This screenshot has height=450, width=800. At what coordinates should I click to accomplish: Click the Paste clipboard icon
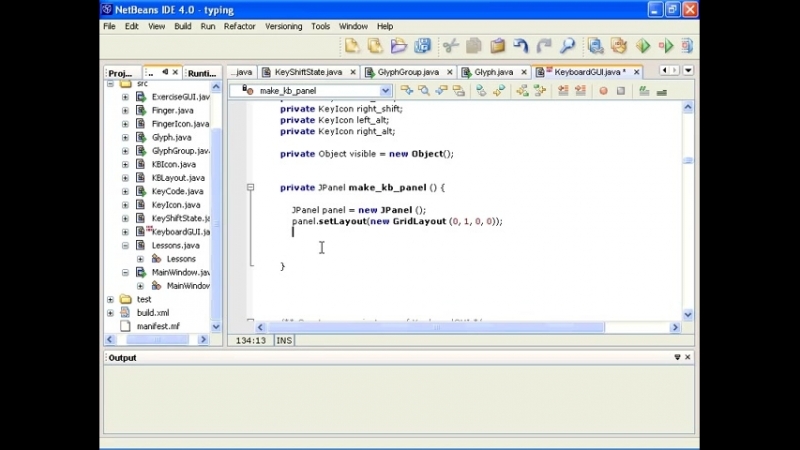point(497,46)
